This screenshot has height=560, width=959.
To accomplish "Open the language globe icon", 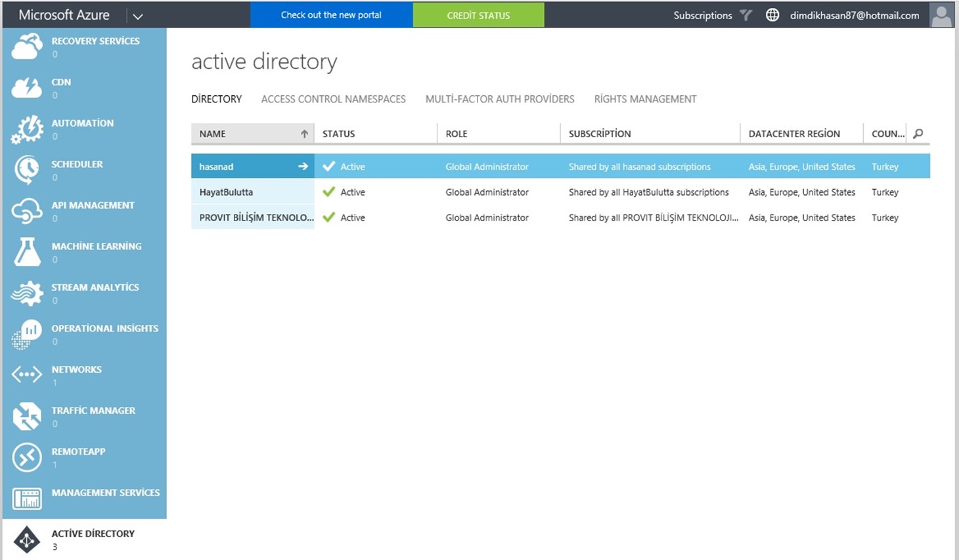I will tap(772, 14).
